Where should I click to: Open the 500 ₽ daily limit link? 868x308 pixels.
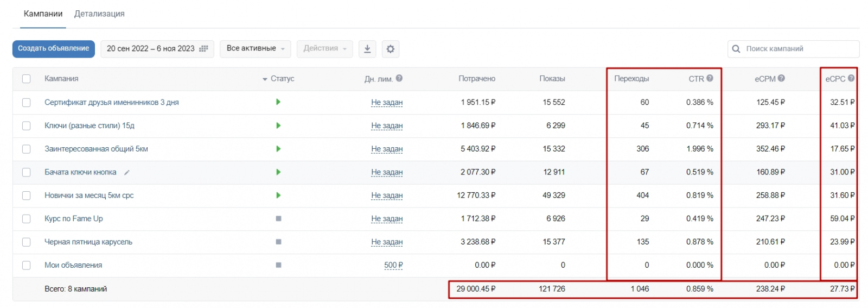[x=393, y=266]
